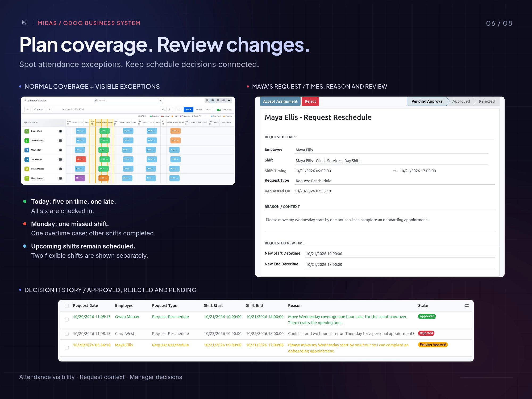Viewport: 532px width, 399px height.
Task: Open the graph chart view icon
Action: 229,100
